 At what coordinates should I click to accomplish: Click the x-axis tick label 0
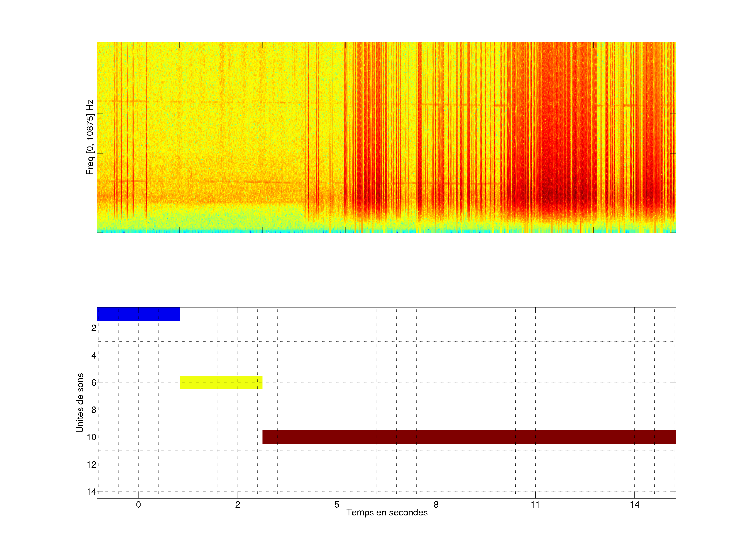139,505
